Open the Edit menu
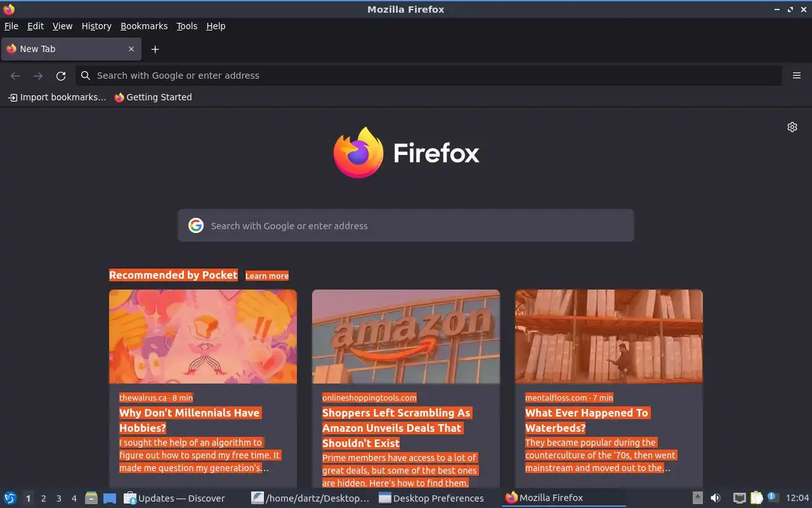Screen dimensions: 812x508 coord(36,26)
